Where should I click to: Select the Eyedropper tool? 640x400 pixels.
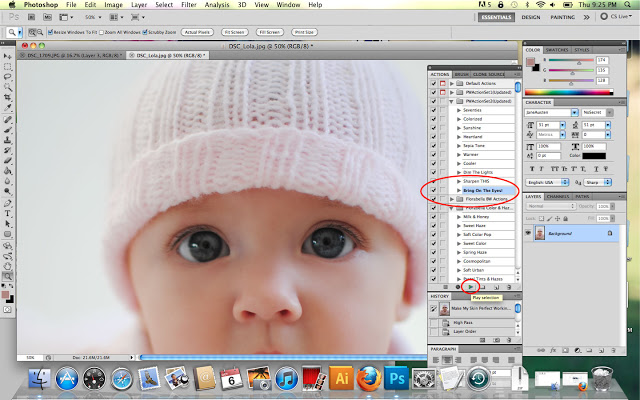[x=7, y=108]
